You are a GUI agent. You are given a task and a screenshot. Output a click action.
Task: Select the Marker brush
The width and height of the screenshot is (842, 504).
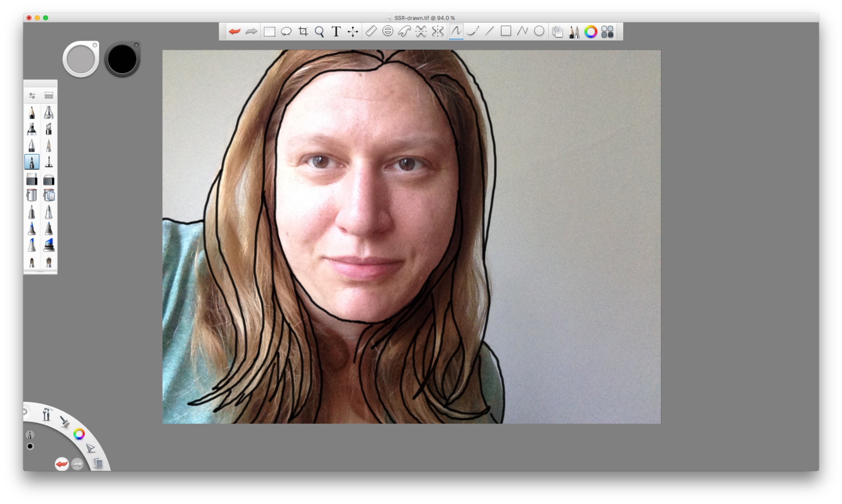click(32, 129)
